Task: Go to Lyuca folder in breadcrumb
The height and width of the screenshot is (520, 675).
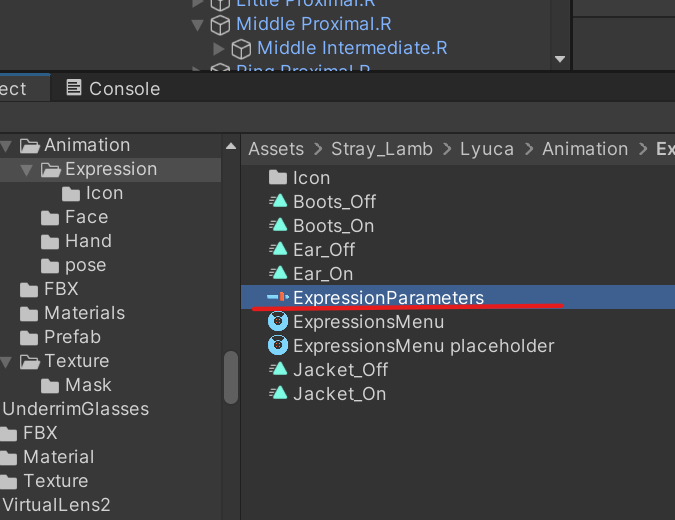Action: click(487, 149)
